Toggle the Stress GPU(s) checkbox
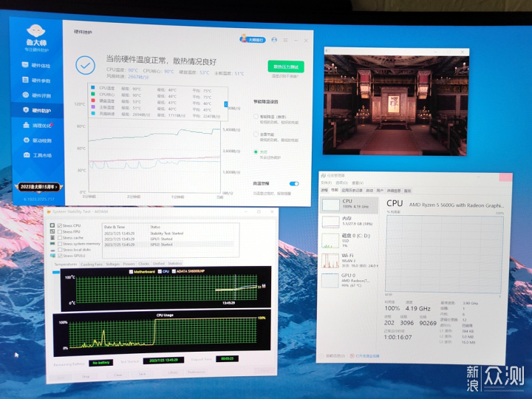 60,256
